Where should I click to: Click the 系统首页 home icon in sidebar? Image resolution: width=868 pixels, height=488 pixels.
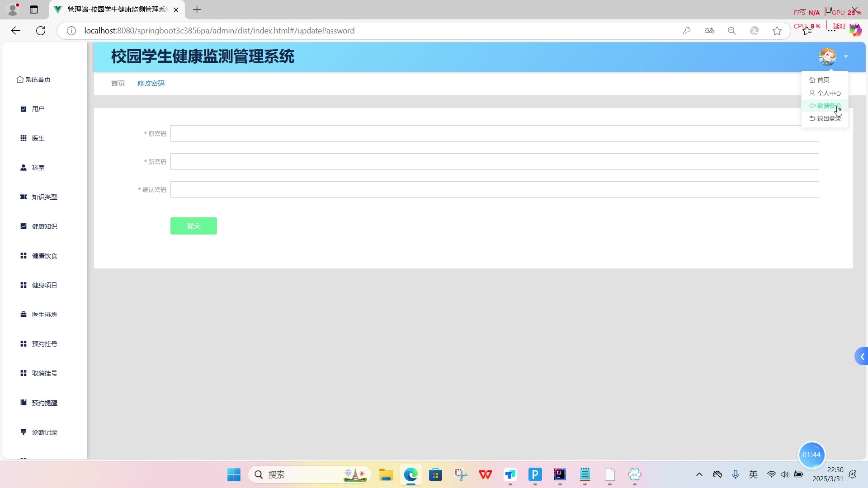click(20, 80)
